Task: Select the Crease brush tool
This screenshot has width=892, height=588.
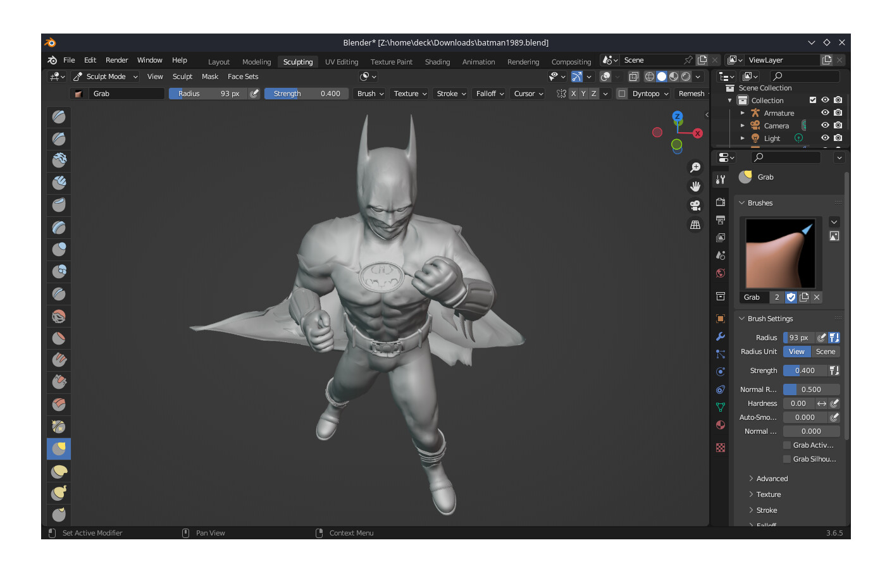Action: pos(59,294)
